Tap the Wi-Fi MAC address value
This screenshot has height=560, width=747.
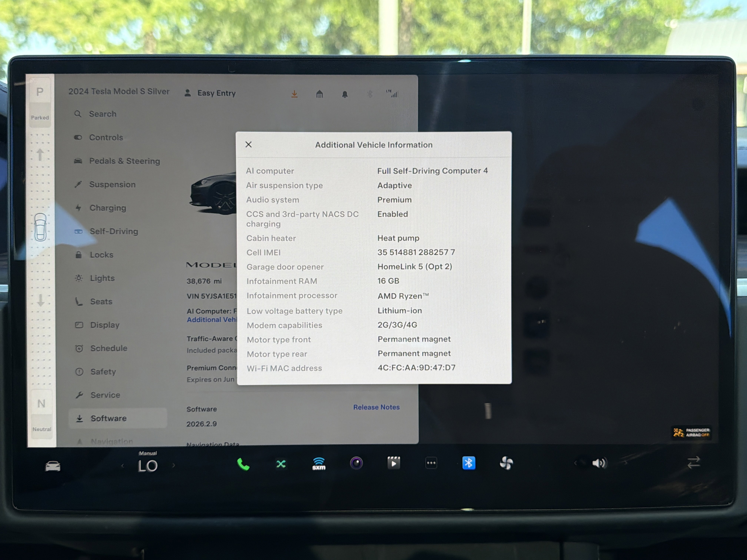417,368
